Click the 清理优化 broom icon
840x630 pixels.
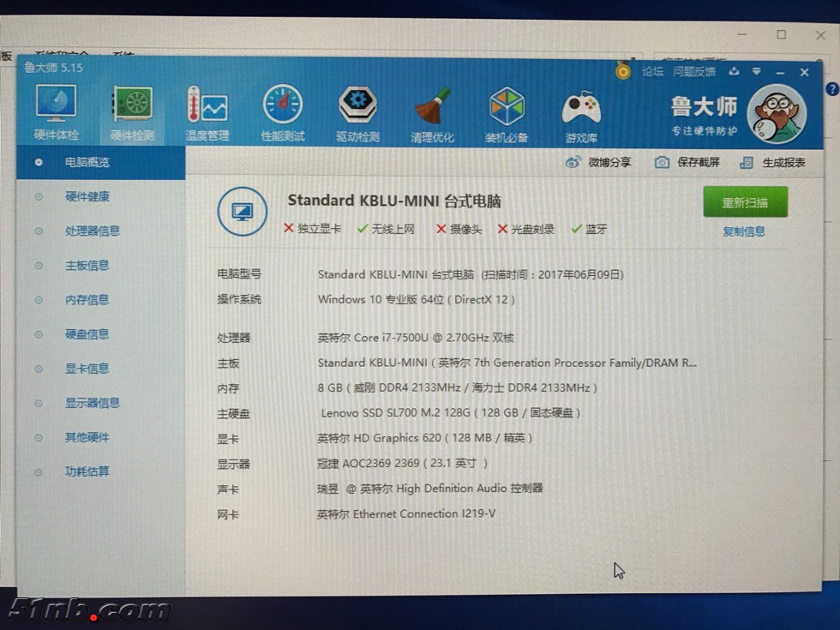coord(433,111)
